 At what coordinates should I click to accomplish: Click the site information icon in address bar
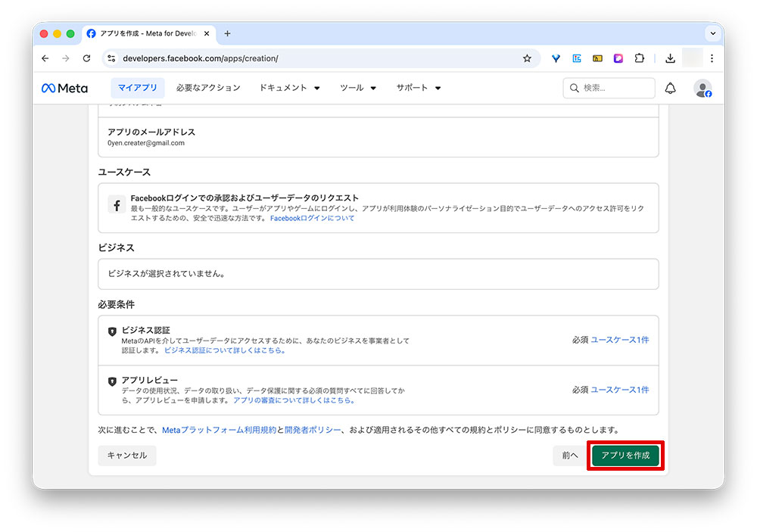point(111,58)
